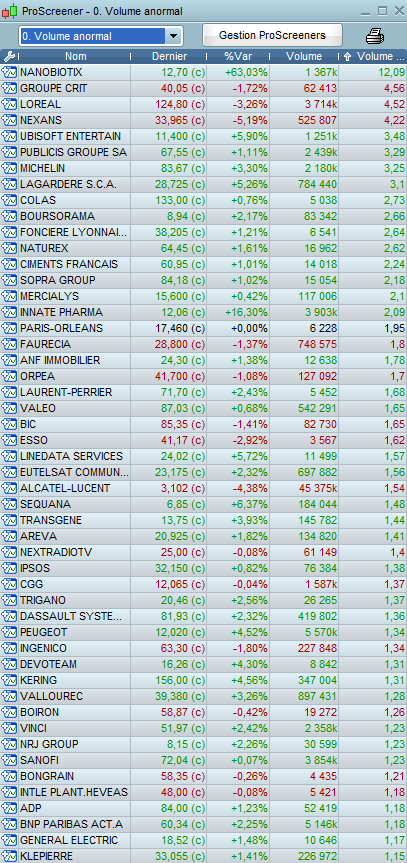Open chart icon for ESSO row
Screen dimensions: 407x863
[9, 440]
